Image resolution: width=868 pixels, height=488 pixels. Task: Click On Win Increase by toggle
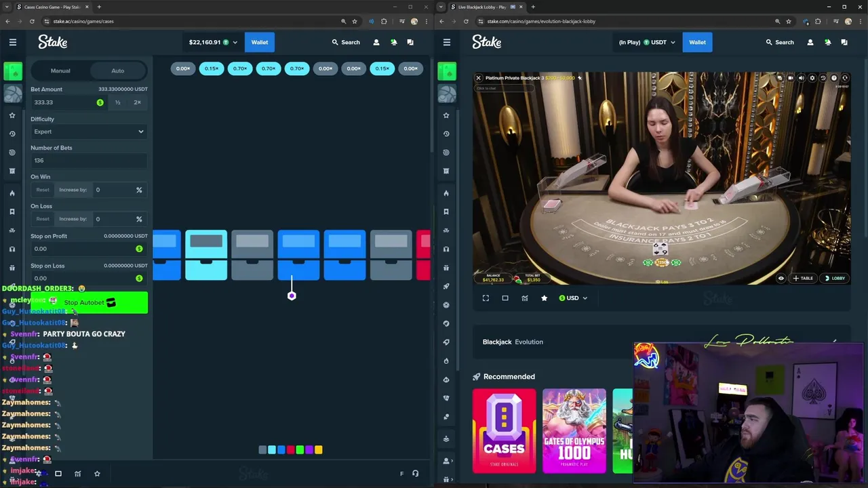73,190
